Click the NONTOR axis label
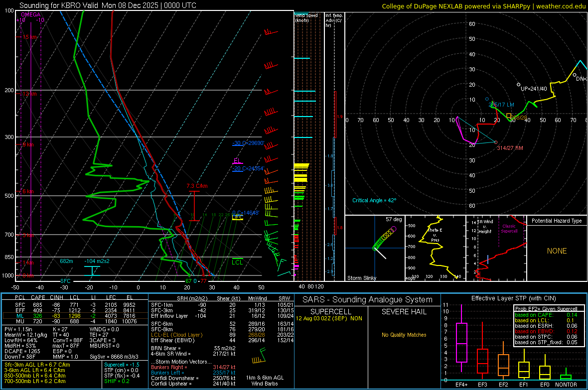The height and width of the screenshot is (390, 588). pos(566,385)
